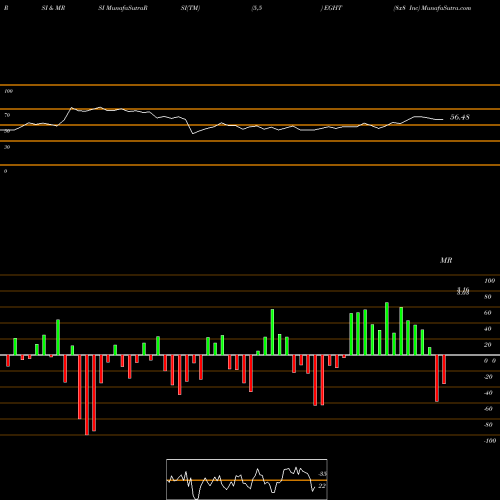
Task: Click the -100 label on MR axis
Action: pos(490,441)
